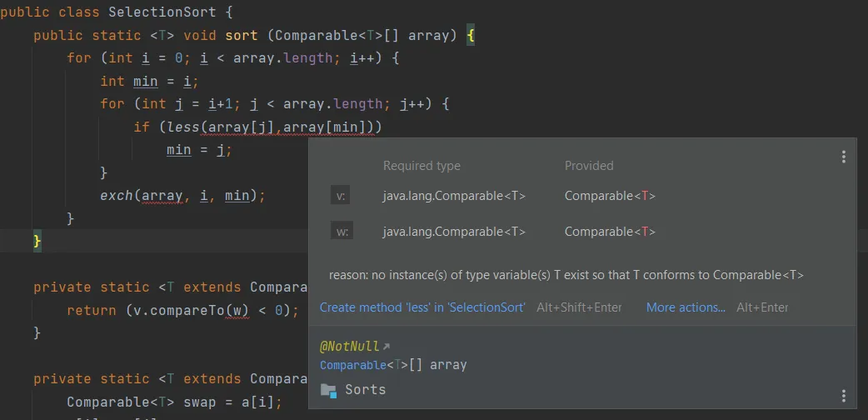Click the 'less' method call in the if statement
This screenshot has width=868, height=420.
(183, 127)
